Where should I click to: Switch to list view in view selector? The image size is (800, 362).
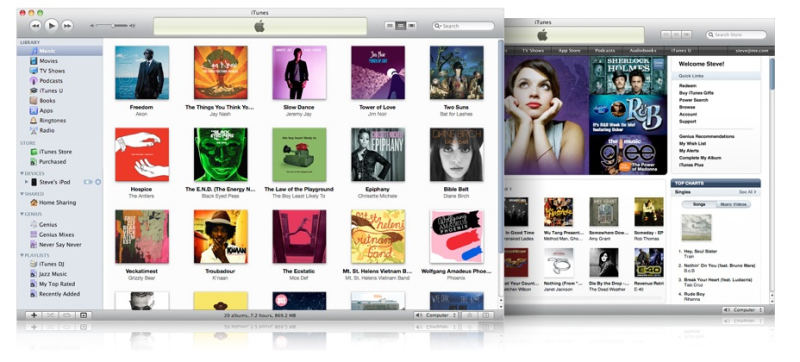point(390,25)
